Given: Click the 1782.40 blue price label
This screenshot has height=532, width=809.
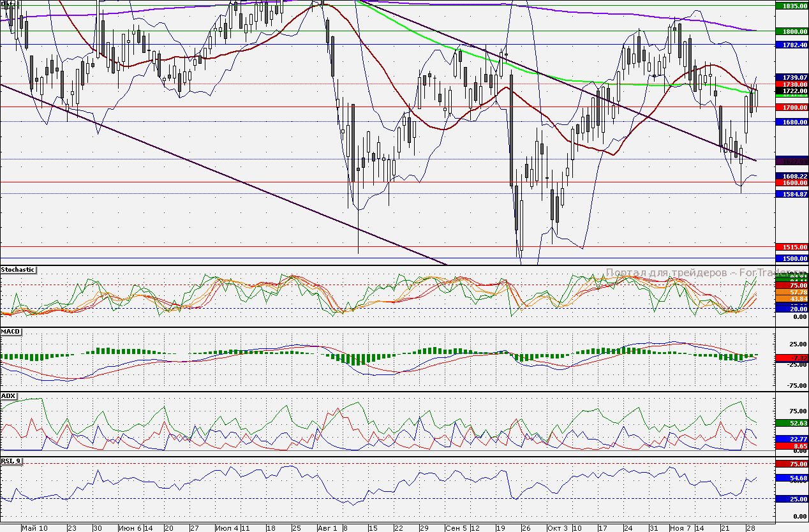Looking at the screenshot, I should click(791, 45).
